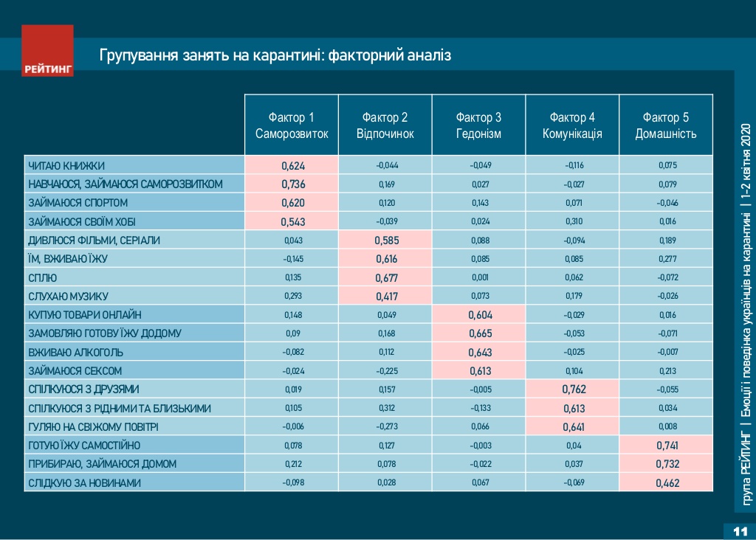Select the Фактор 1 Саморозвиток column header
This screenshot has width=756, height=540.
[292, 125]
